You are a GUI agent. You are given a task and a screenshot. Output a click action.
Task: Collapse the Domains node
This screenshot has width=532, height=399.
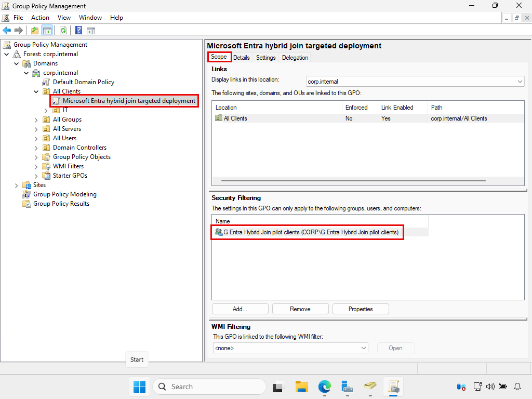[x=17, y=63]
